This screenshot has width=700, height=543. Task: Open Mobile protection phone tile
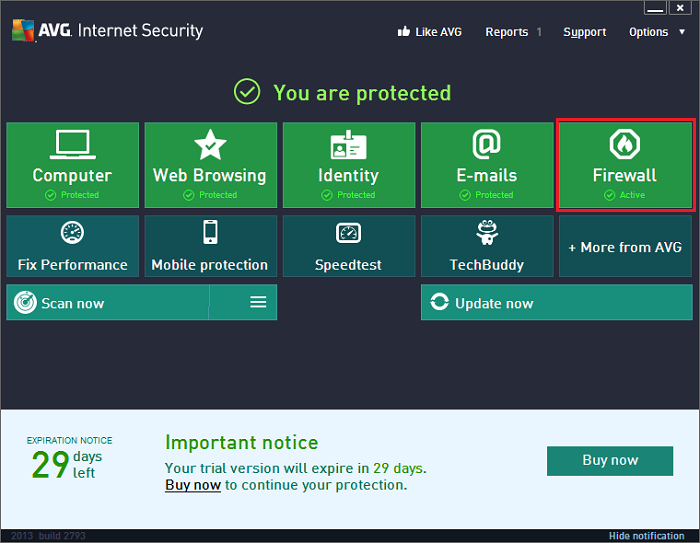click(210, 246)
